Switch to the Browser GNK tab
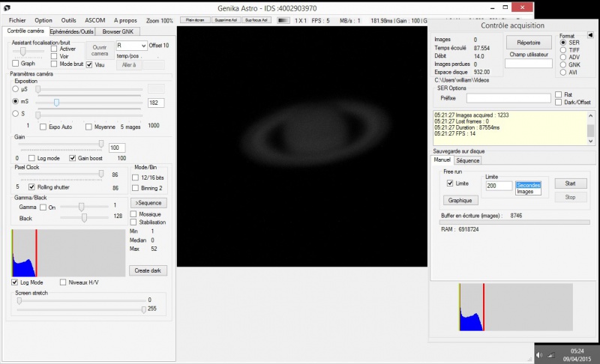The width and height of the screenshot is (600, 364). tap(118, 31)
